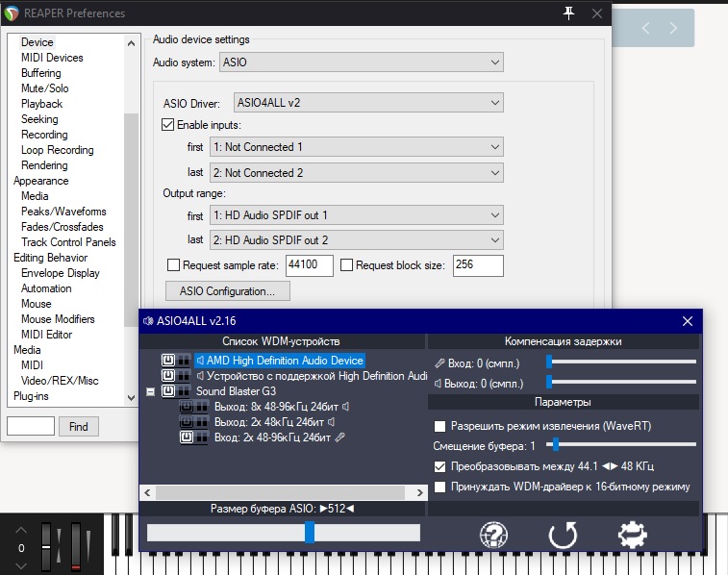The height and width of the screenshot is (575, 728).
Task: Click the ASIO buffer size slider handle
Action: pos(310,532)
